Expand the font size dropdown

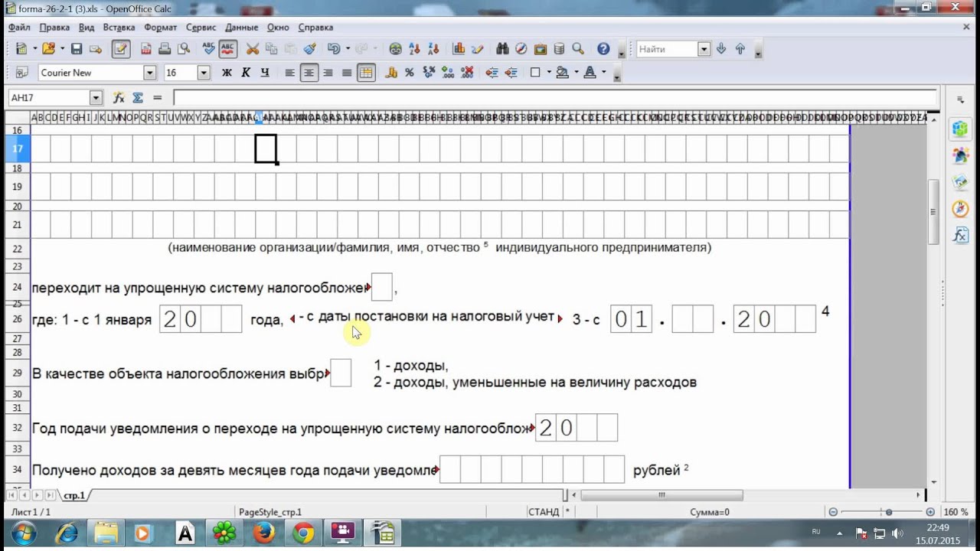click(203, 73)
